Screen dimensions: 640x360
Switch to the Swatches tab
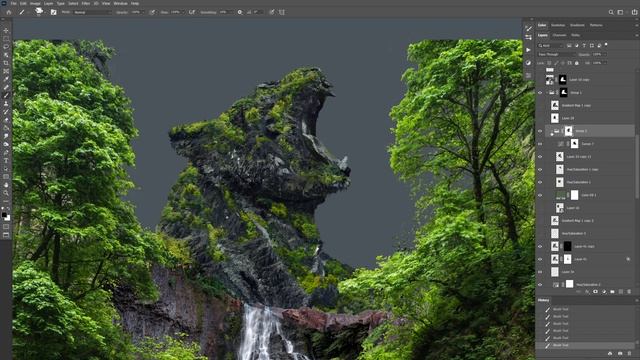tap(558, 25)
